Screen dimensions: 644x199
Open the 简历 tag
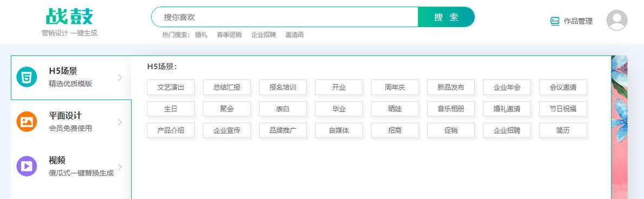(563, 131)
